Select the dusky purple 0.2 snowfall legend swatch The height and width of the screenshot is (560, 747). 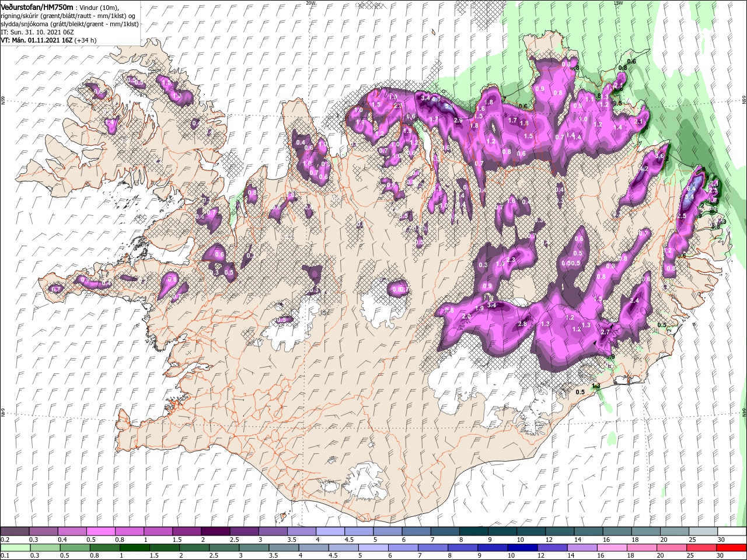click(x=15, y=531)
